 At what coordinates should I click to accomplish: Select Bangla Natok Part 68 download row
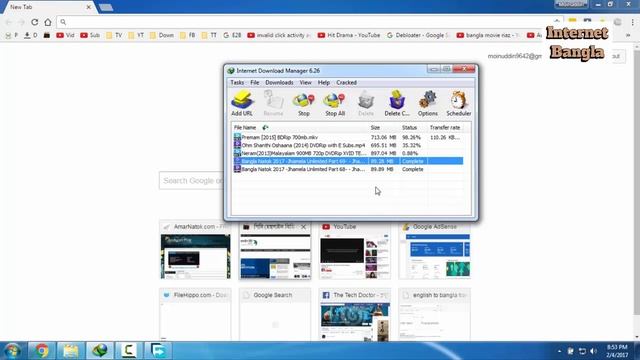[348, 169]
